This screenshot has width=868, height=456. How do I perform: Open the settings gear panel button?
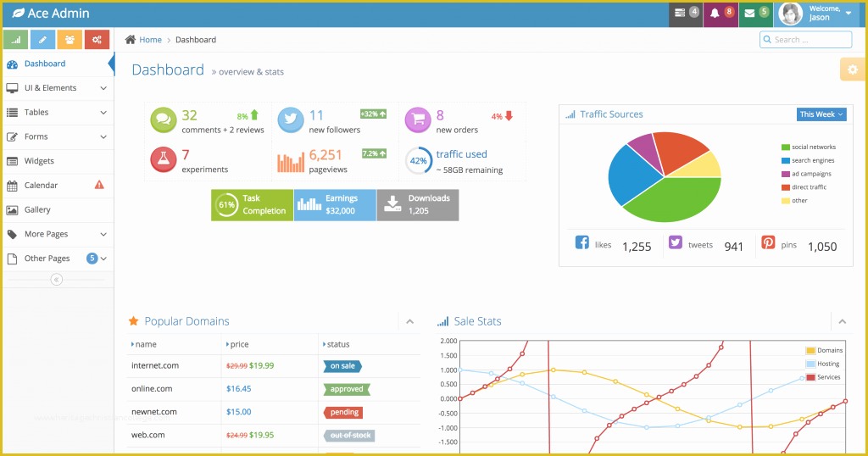[853, 70]
